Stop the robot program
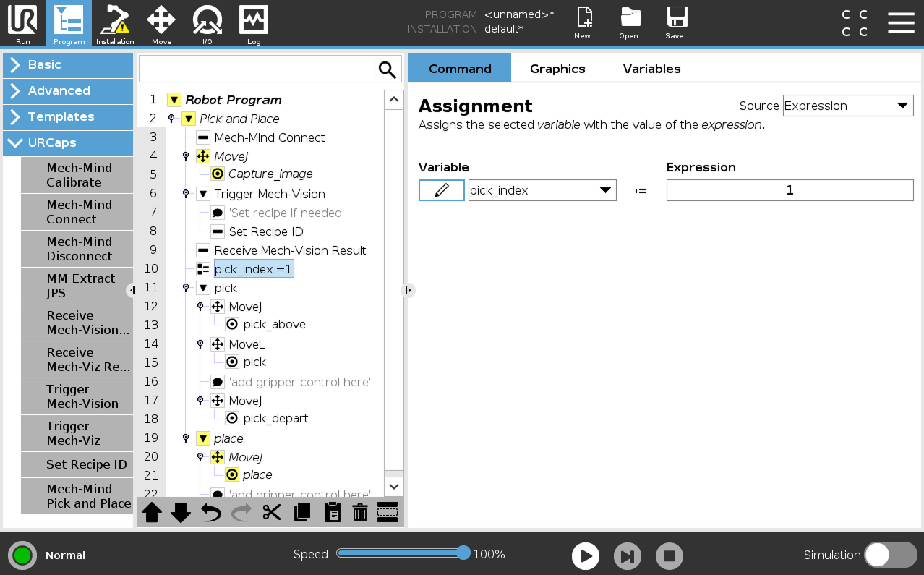Screen dimensions: 924x575 pos(670,556)
